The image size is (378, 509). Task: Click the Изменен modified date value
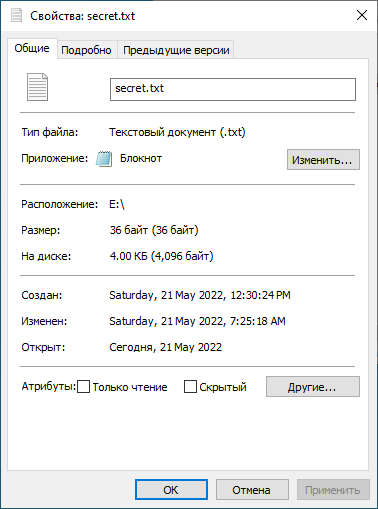click(197, 321)
